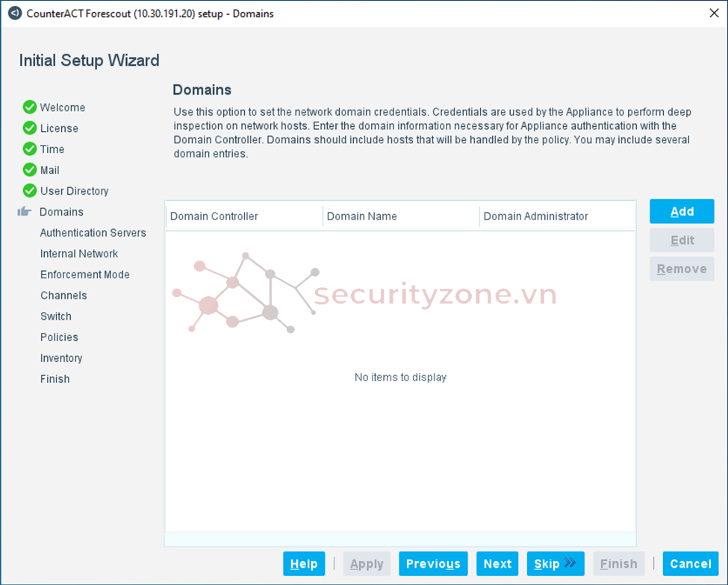Click the disabled Remove button

coord(682,269)
